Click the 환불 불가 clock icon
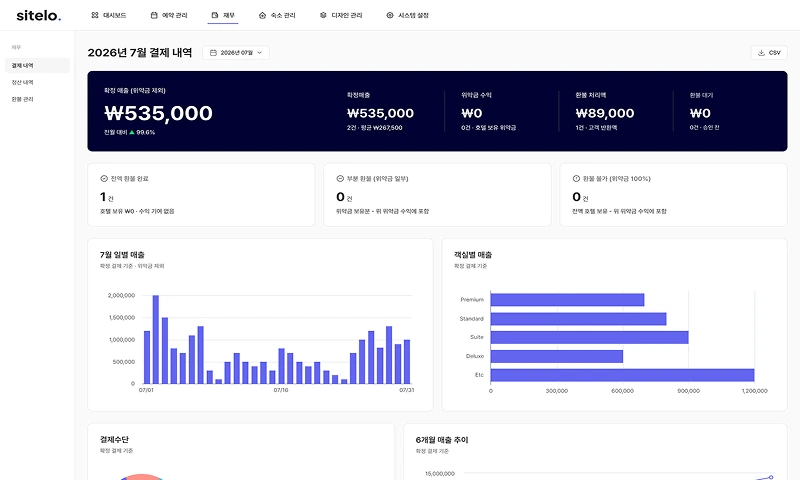The image size is (800, 480). 576,179
